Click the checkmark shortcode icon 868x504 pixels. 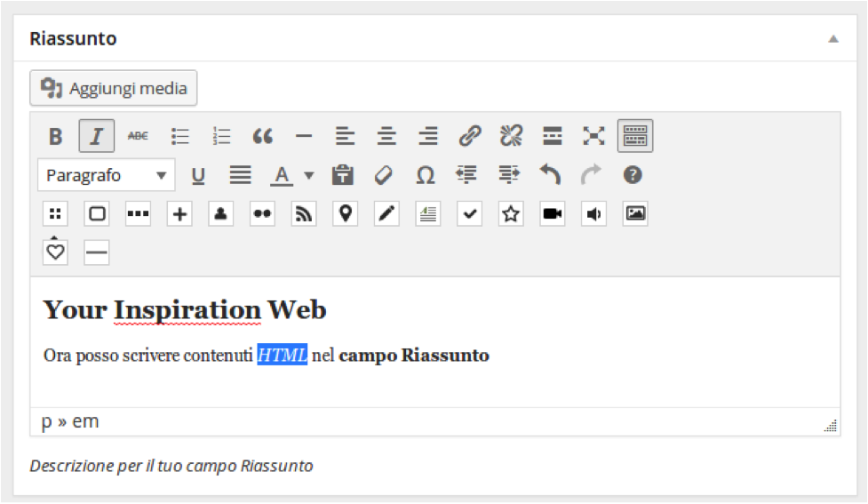coord(469,214)
